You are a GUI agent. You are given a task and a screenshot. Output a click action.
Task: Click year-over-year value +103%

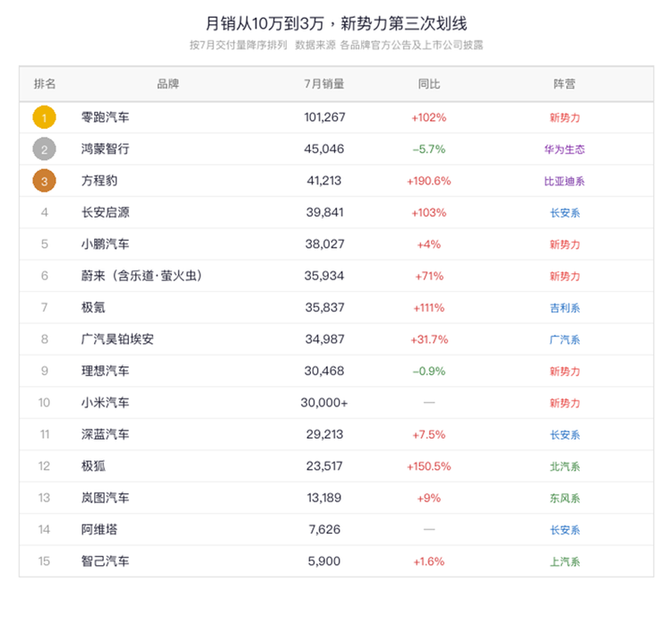click(429, 213)
